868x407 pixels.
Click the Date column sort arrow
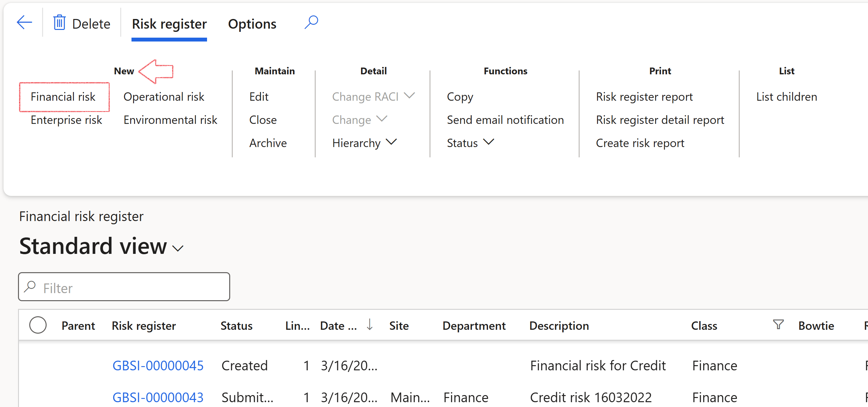(x=370, y=324)
